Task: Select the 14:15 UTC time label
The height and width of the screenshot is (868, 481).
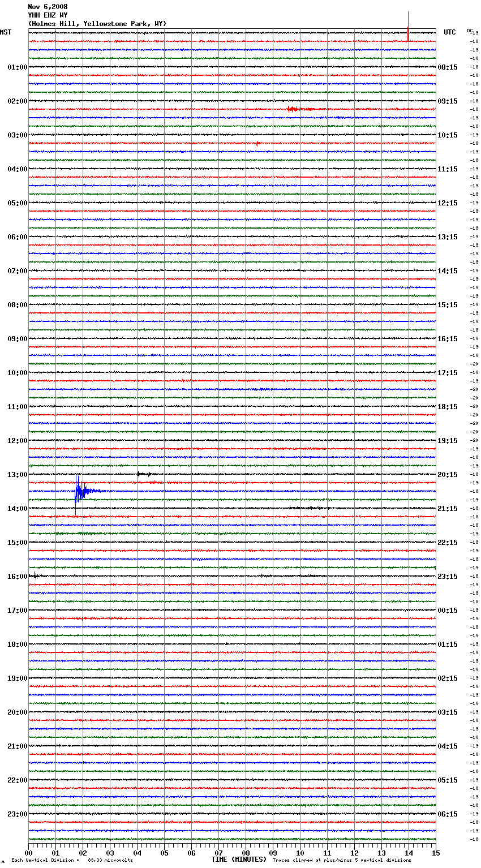Action: (x=448, y=271)
